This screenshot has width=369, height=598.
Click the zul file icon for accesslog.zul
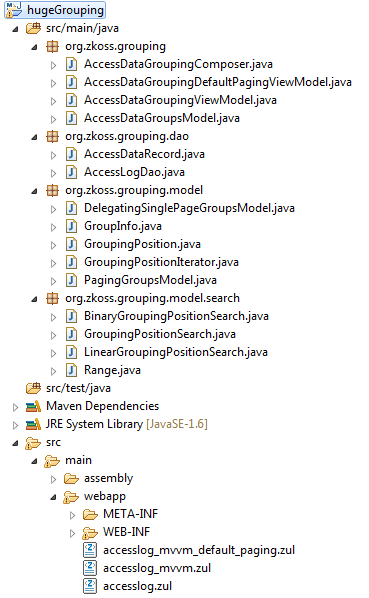(90, 586)
